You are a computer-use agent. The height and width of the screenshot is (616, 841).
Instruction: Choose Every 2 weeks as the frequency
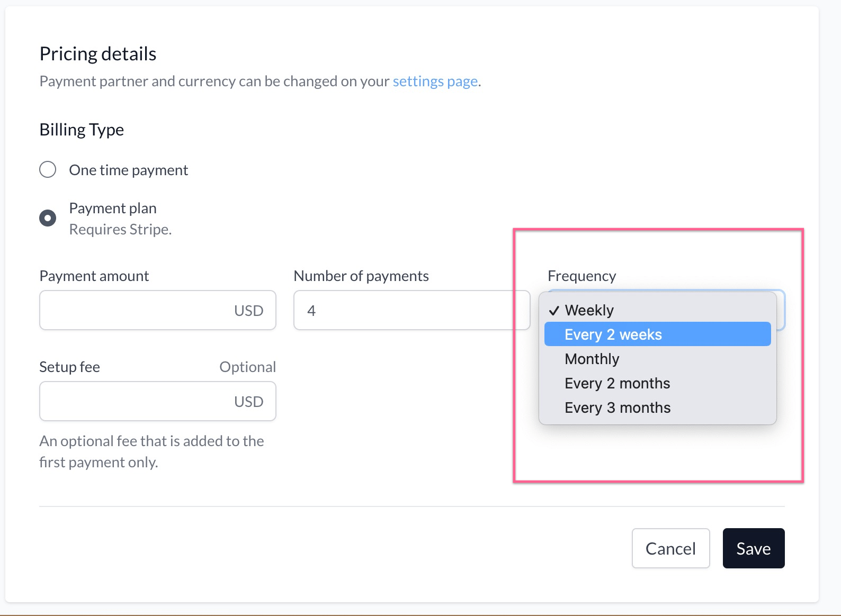pyautogui.click(x=613, y=334)
